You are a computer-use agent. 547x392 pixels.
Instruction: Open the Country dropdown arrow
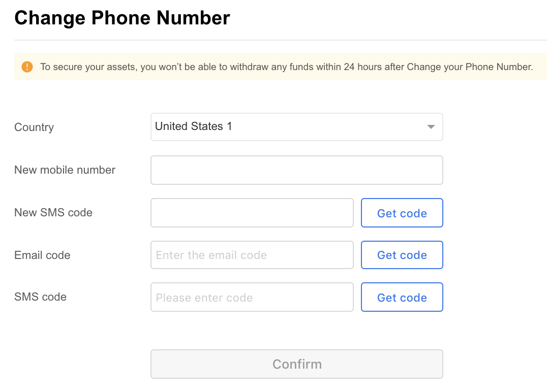[431, 127]
